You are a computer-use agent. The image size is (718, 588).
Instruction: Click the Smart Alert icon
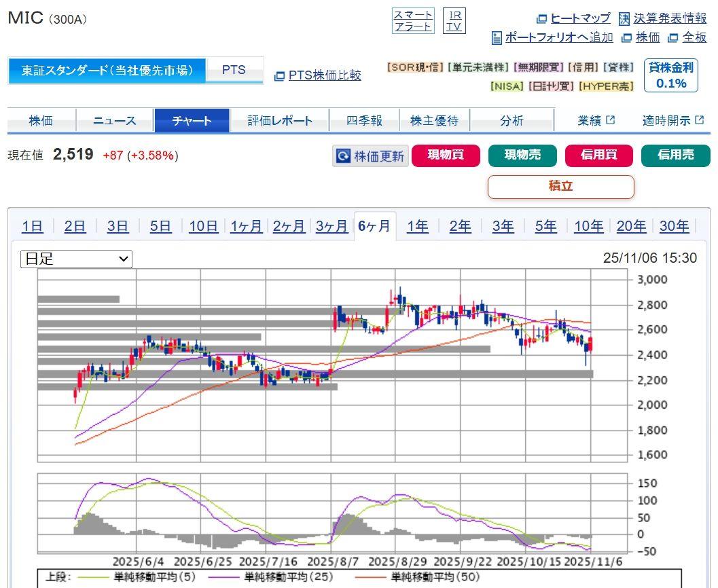point(413,20)
